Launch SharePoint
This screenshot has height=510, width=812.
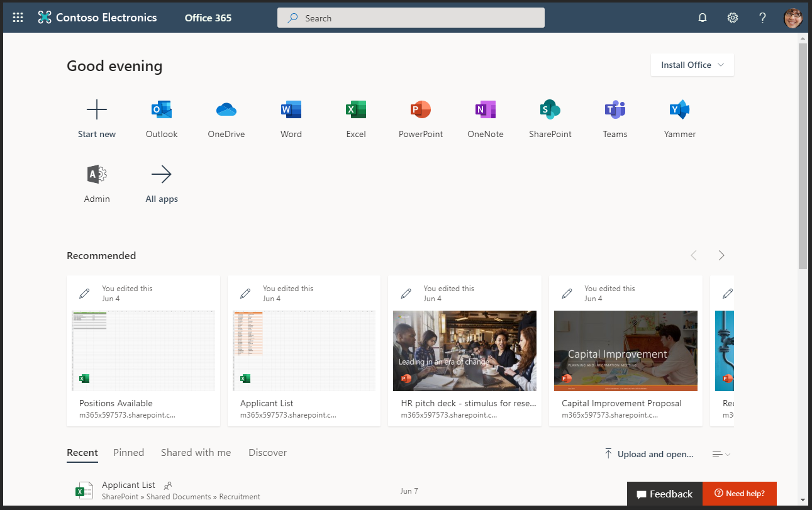coord(550,110)
